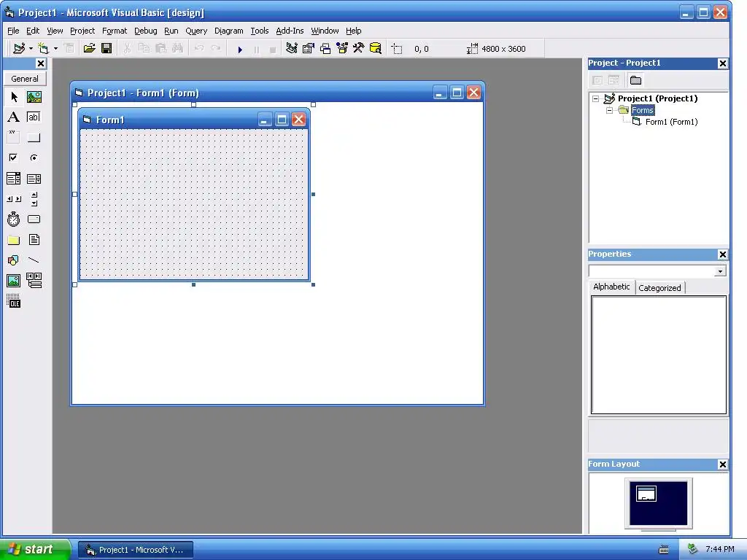Open the Add-Ins menu
The image size is (747, 560).
(290, 31)
